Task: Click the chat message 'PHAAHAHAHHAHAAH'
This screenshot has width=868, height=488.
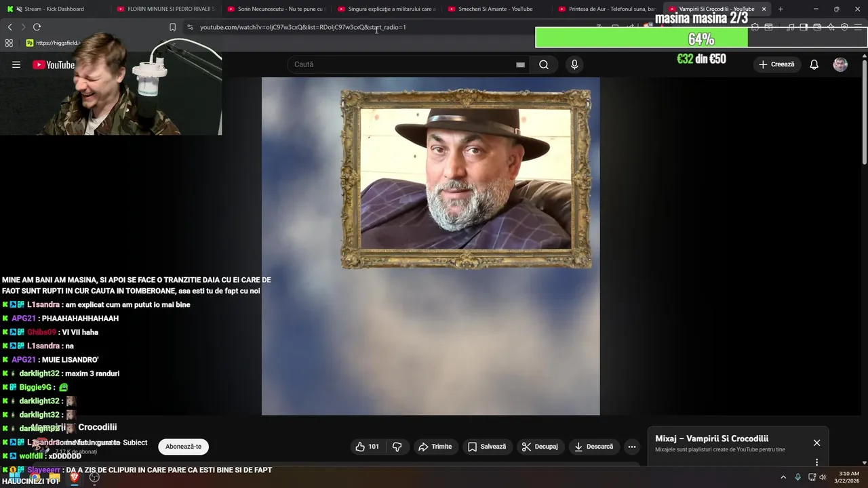Action: 79,319
